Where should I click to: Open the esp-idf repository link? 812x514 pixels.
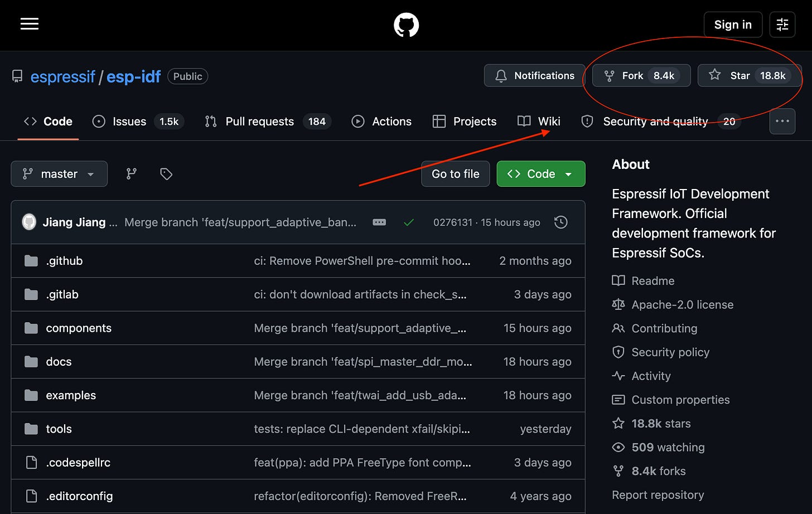click(x=133, y=76)
